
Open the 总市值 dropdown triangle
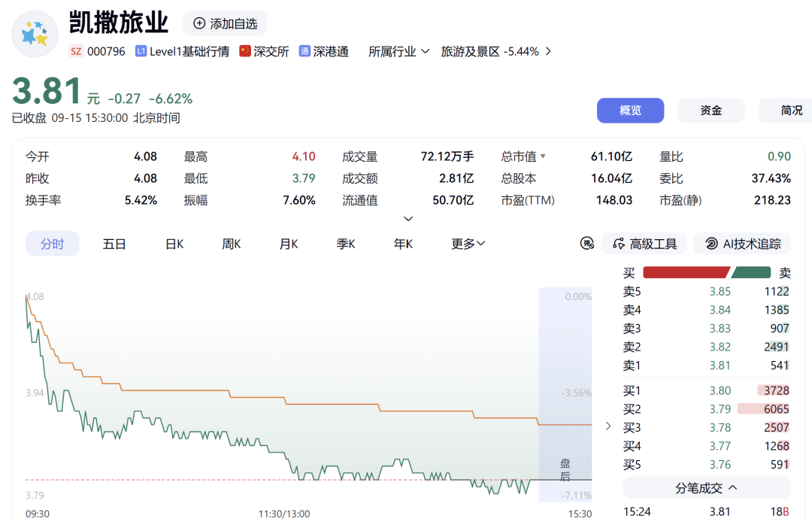(x=543, y=156)
